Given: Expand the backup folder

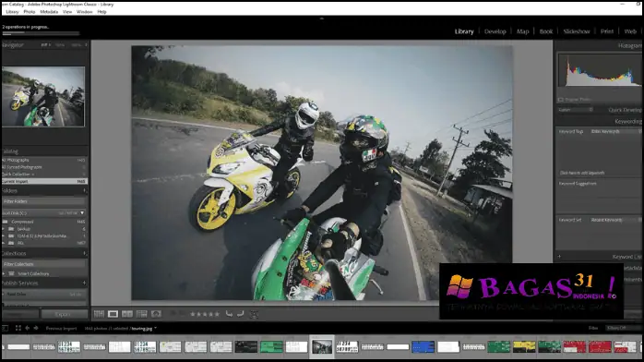Looking at the screenshot, I should point(4,229).
